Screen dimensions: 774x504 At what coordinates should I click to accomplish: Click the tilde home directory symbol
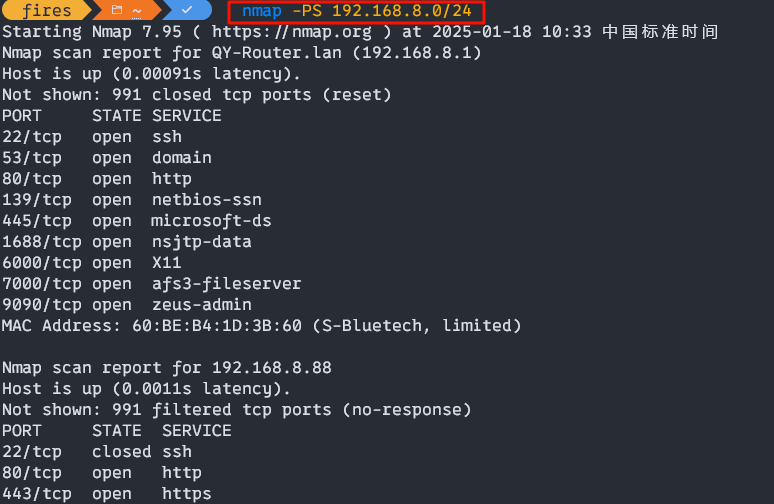[137, 11]
